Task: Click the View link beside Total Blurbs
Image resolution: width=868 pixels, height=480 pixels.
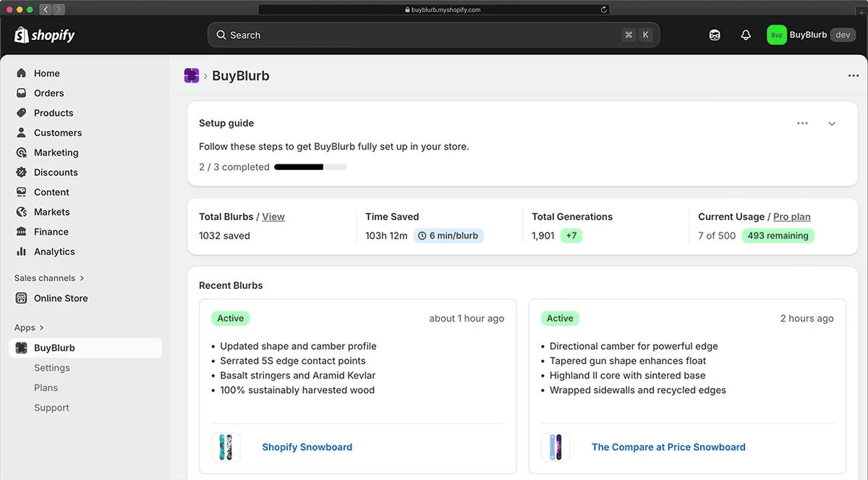Action: (x=273, y=216)
